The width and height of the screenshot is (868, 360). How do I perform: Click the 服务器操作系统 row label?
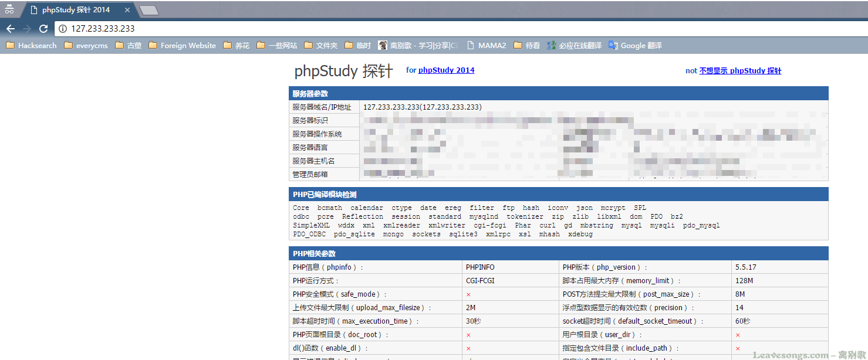pos(317,134)
